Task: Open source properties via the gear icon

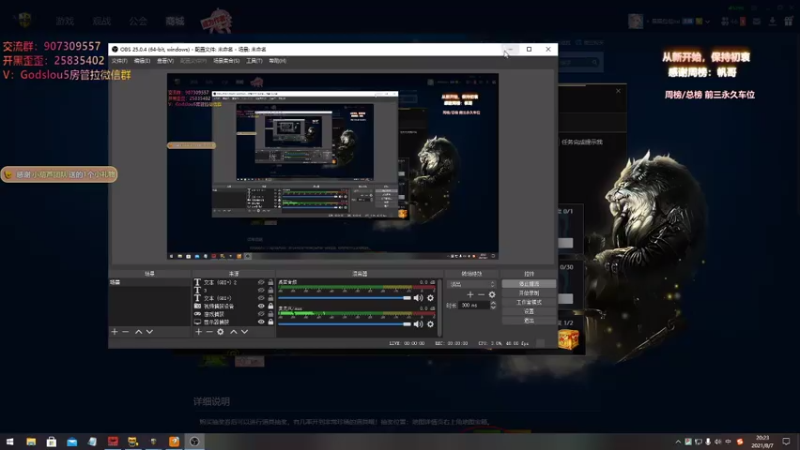Action: [x=220, y=332]
